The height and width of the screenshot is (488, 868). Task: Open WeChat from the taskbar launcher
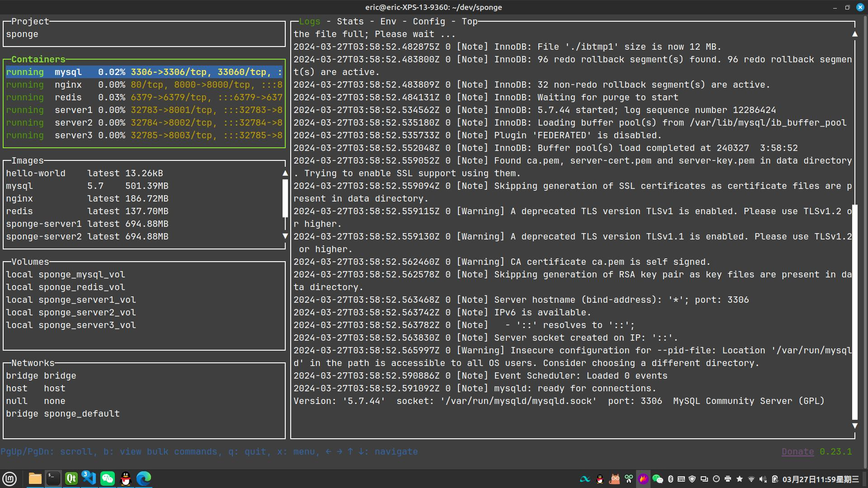pos(108,479)
